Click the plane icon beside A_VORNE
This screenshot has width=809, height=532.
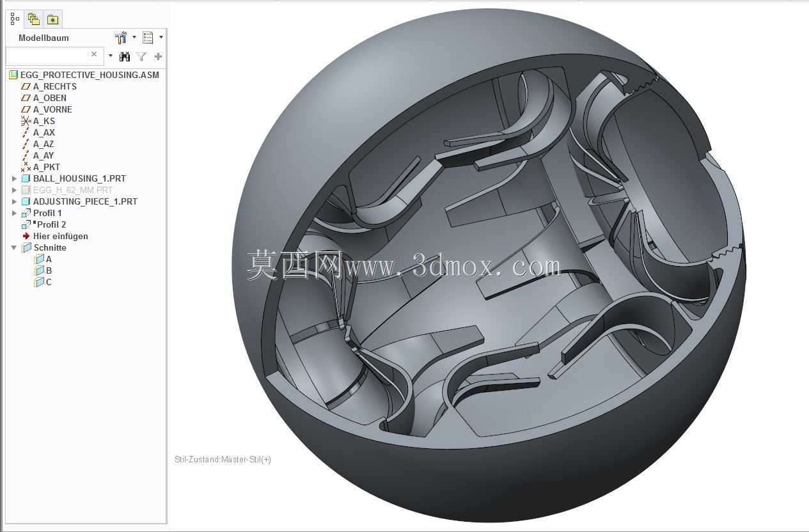pyautogui.click(x=26, y=109)
